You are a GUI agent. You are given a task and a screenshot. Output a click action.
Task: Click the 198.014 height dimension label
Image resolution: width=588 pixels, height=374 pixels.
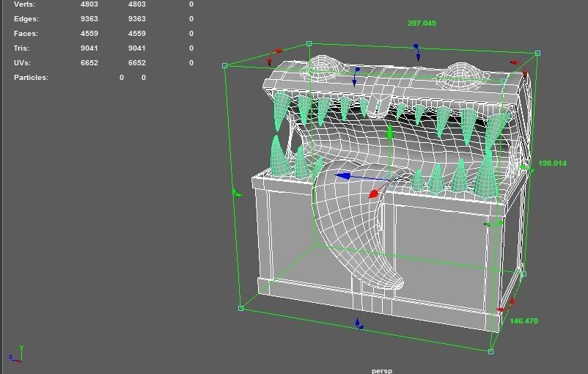point(552,164)
